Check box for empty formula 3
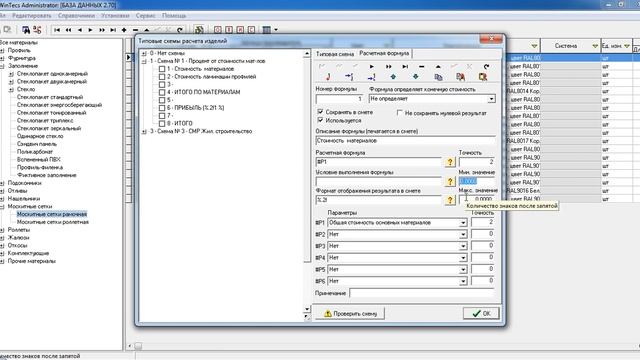 [x=162, y=84]
